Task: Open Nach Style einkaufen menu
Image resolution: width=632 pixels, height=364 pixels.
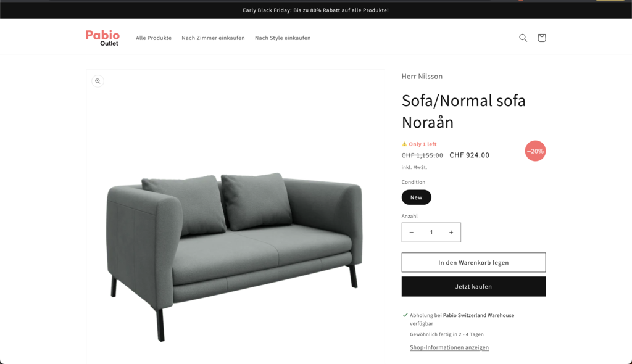Action: tap(283, 38)
